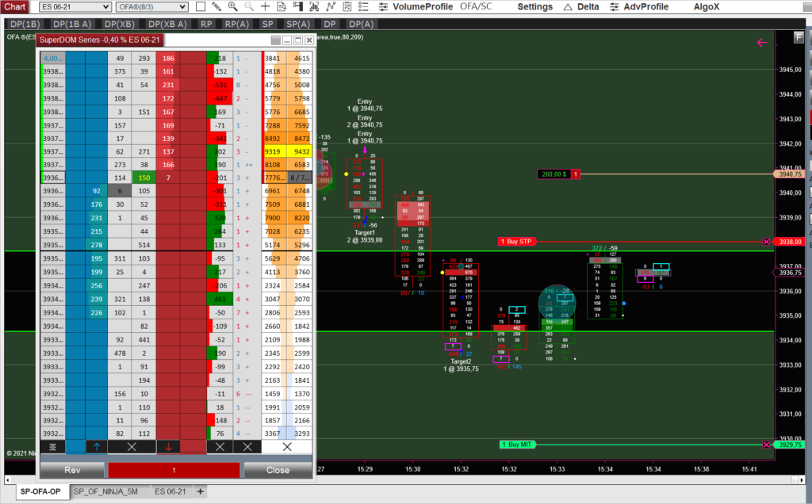Select the SP(A) template tab

[x=298, y=24]
